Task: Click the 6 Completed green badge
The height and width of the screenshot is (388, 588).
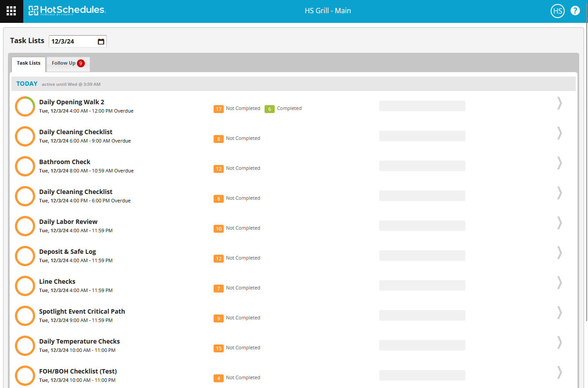Action: [269, 109]
